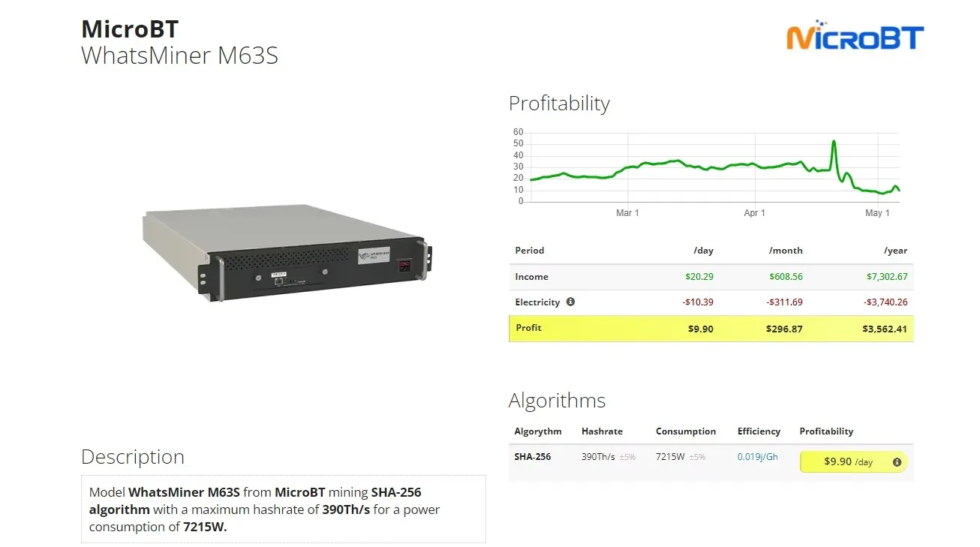
Task: Click the 390Th/s hashrate value in table
Action: pyautogui.click(x=598, y=456)
